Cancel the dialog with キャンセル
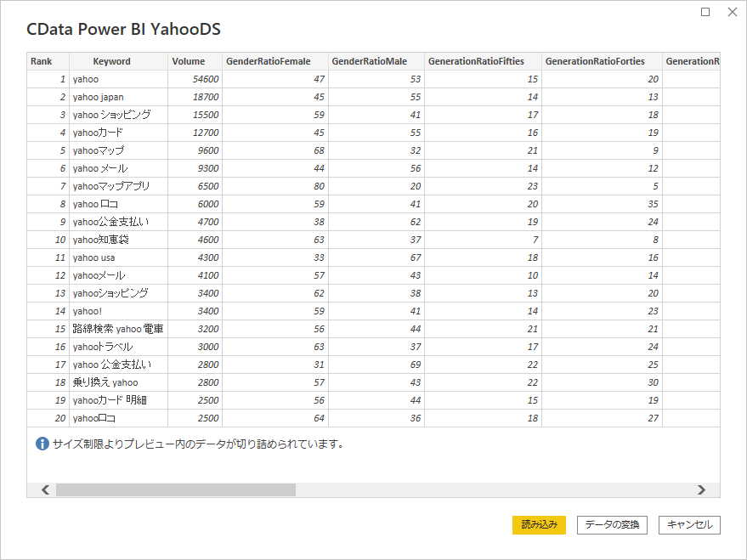This screenshot has height=560, width=747. 689,525
